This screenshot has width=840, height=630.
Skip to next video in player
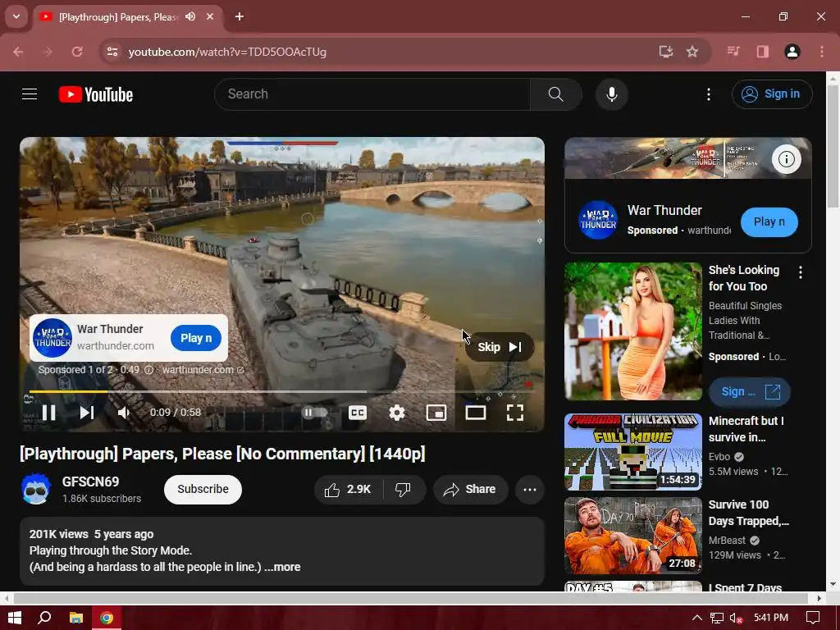[x=87, y=413]
